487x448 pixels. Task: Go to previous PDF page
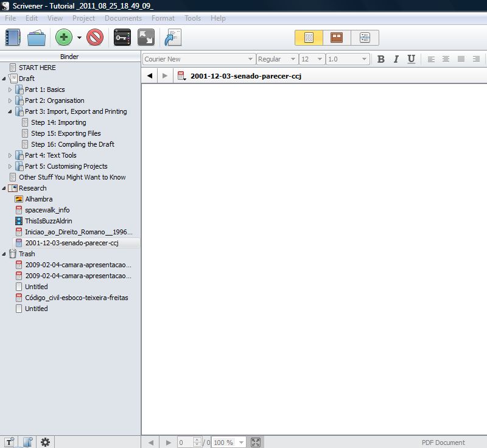[x=151, y=443]
